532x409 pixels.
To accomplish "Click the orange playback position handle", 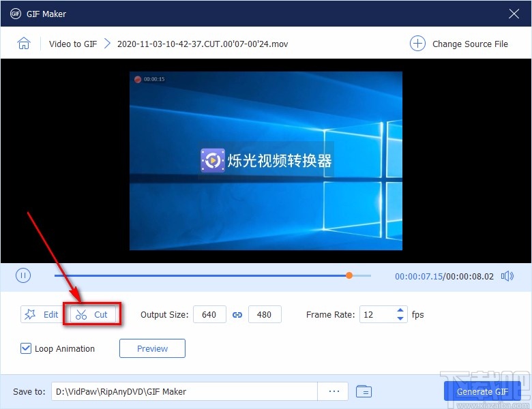I will point(349,275).
